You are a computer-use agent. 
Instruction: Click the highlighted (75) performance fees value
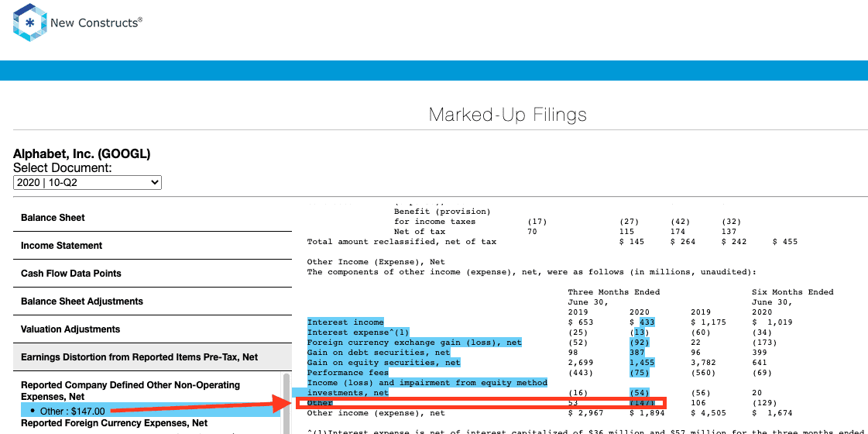(640, 373)
